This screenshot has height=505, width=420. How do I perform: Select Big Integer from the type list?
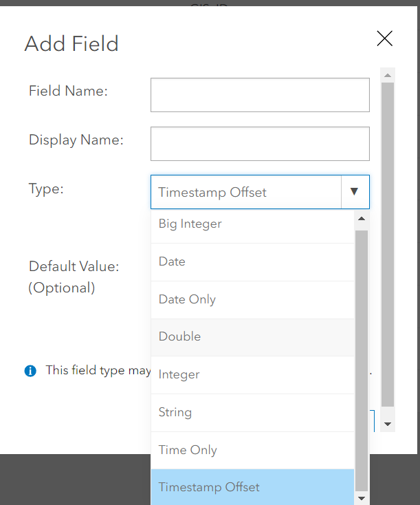coord(252,224)
